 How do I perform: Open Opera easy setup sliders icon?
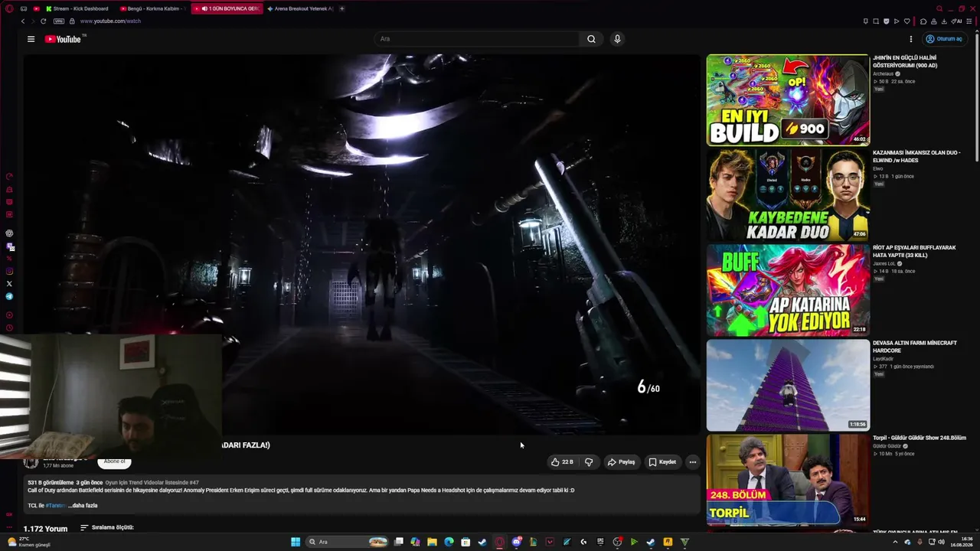(x=969, y=21)
